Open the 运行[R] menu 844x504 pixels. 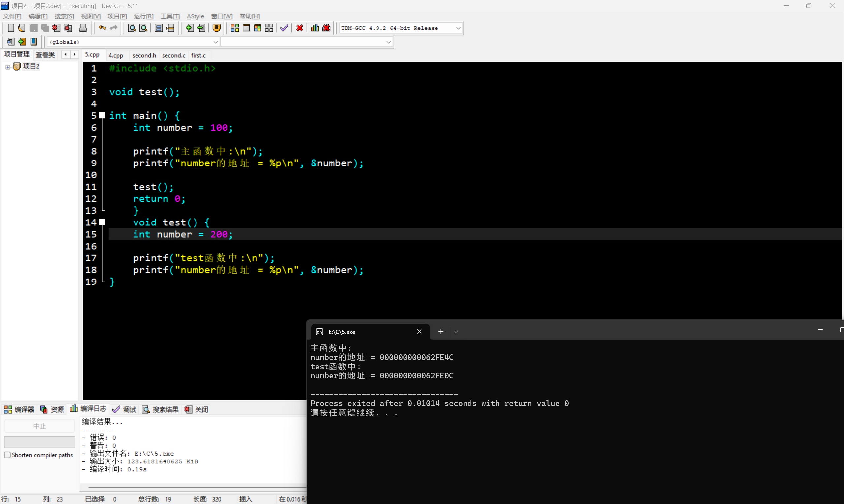click(143, 16)
